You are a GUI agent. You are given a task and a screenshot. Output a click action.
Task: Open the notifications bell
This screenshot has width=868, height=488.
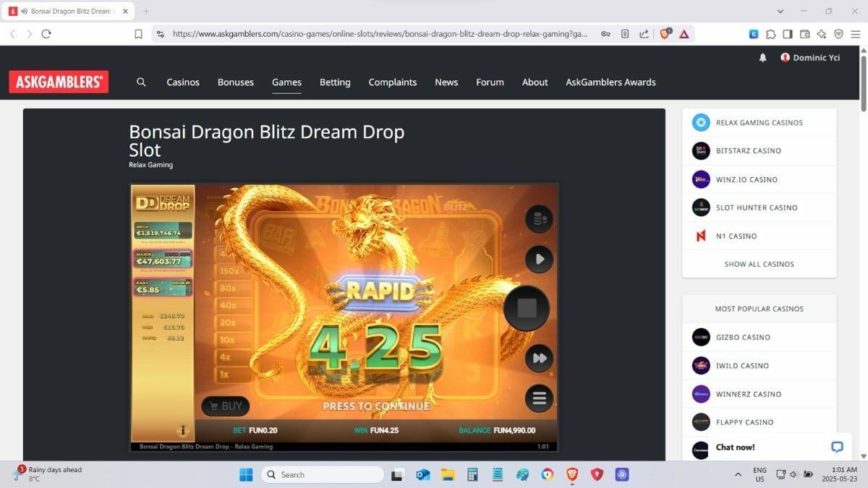click(x=762, y=58)
